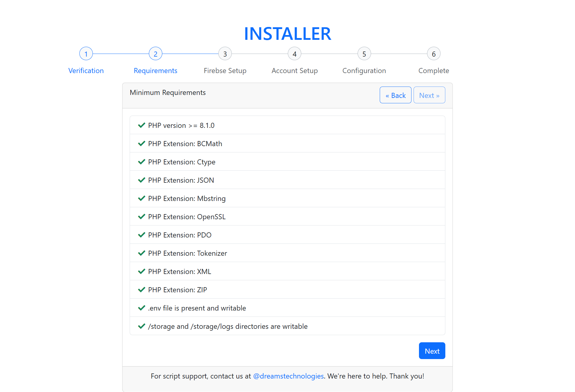Select '.env file is present and writable' text
The height and width of the screenshot is (392, 575).
coord(197,308)
